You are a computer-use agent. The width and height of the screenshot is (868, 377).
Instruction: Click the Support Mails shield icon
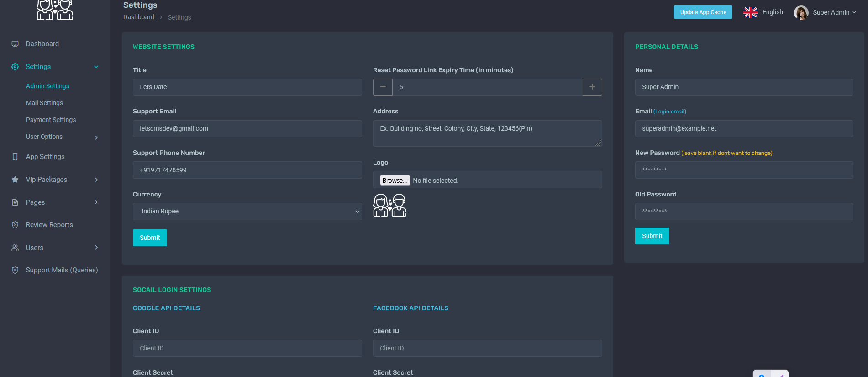(15, 270)
